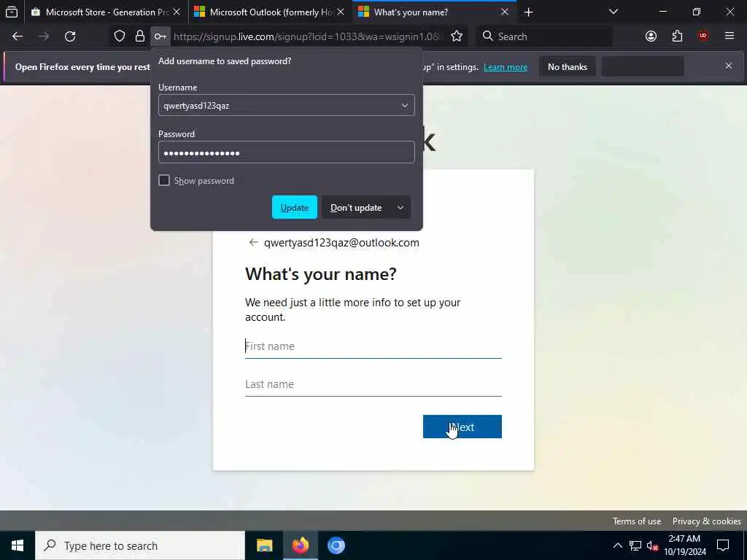Image resolution: width=747 pixels, height=560 pixels.
Task: Open the Privacy & cookies link
Action: [706, 521]
